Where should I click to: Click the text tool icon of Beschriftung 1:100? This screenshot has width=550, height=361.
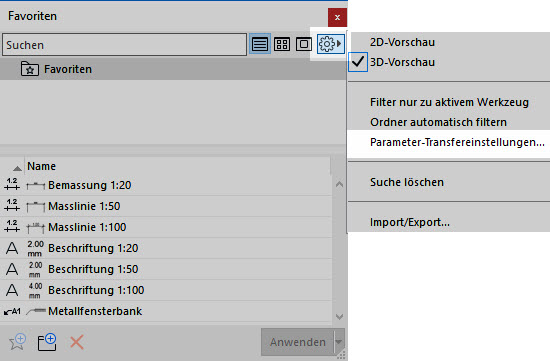point(12,290)
